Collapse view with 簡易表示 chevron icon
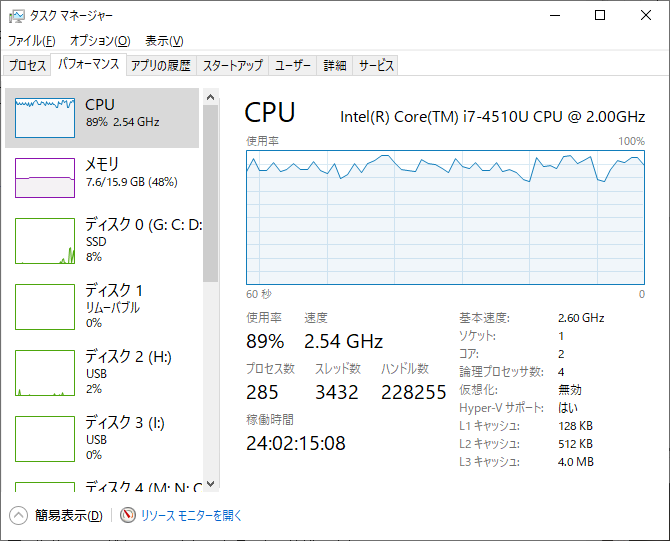 click(18, 516)
